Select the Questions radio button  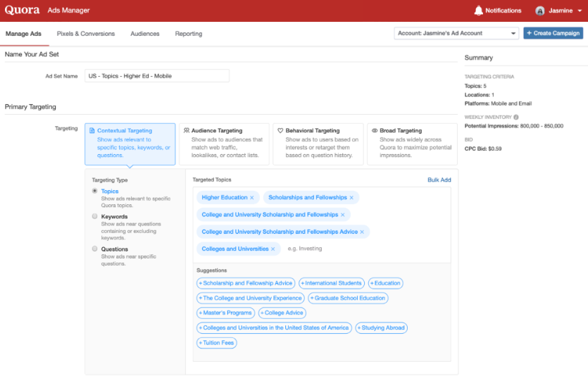pyautogui.click(x=95, y=249)
